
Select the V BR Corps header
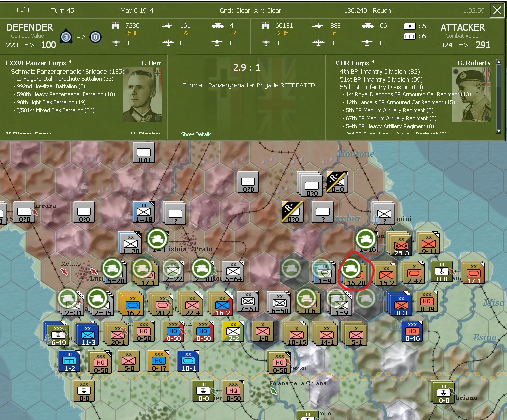(x=355, y=63)
